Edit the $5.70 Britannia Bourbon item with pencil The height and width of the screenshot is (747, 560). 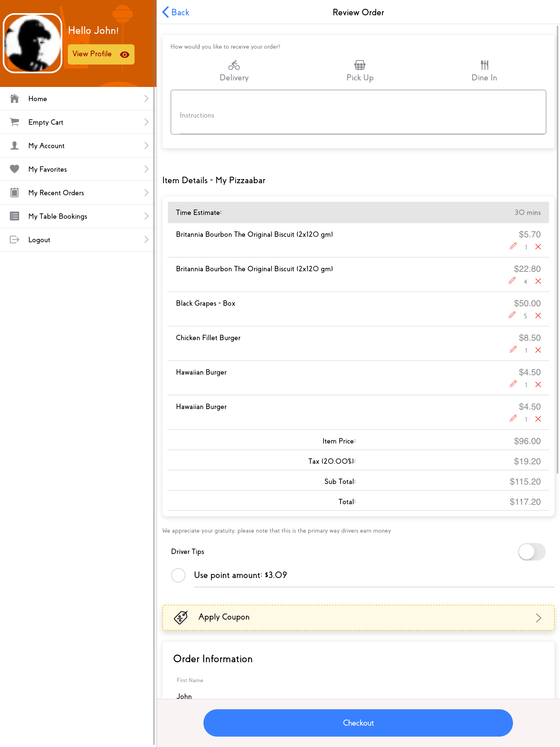pos(513,246)
